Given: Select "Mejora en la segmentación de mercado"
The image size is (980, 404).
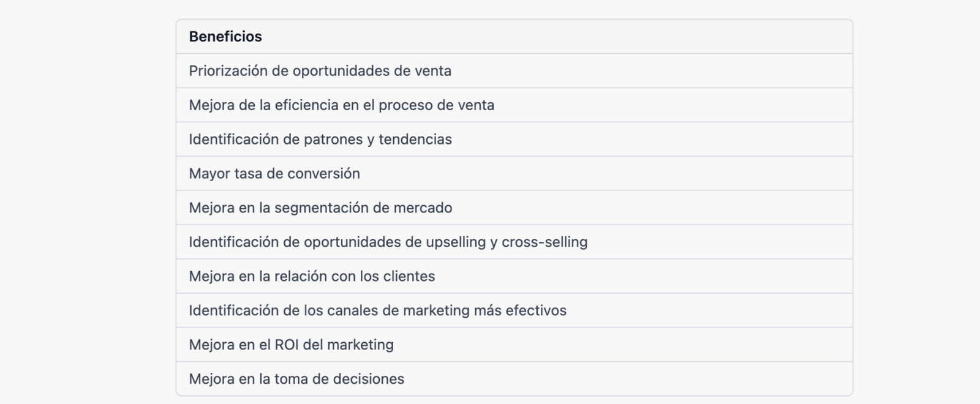Looking at the screenshot, I should pos(320,208).
